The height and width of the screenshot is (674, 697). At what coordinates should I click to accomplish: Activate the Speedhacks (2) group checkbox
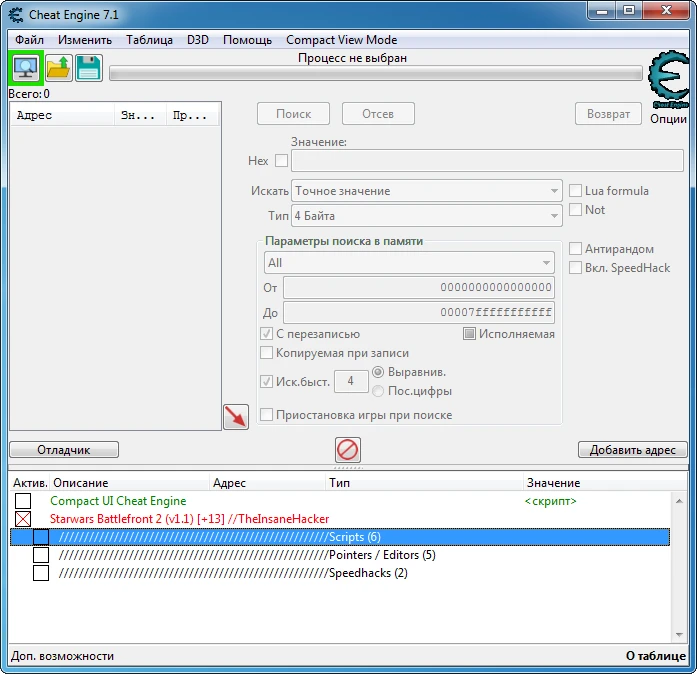41,573
